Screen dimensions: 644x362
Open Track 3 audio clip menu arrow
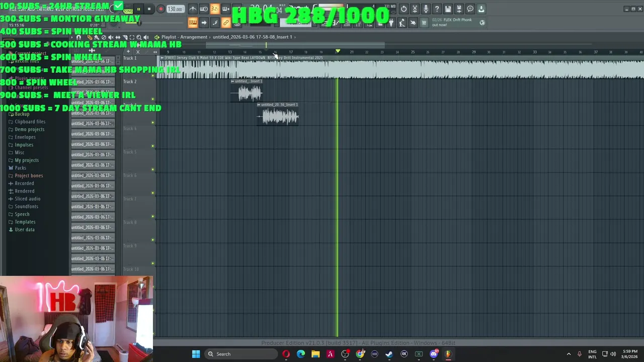pyautogui.click(x=259, y=105)
